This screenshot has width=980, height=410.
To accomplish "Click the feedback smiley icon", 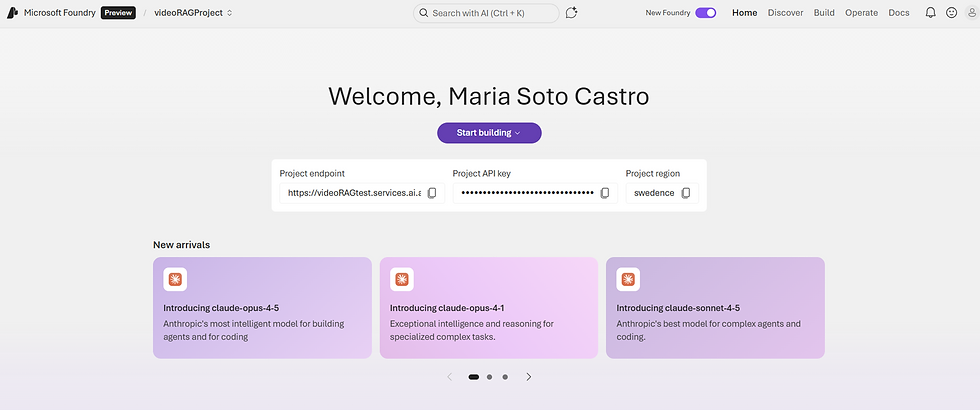I will coord(950,13).
